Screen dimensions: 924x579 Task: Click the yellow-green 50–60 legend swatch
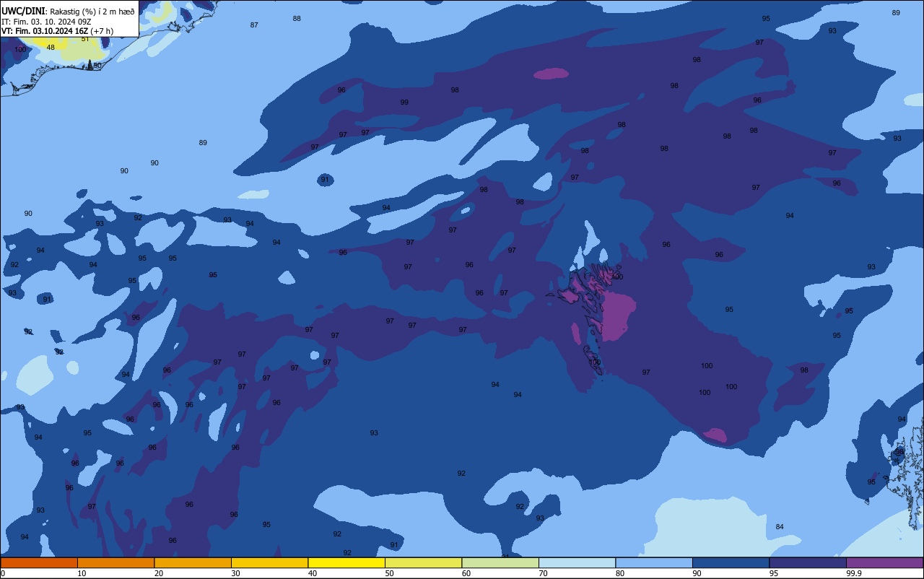point(423,562)
